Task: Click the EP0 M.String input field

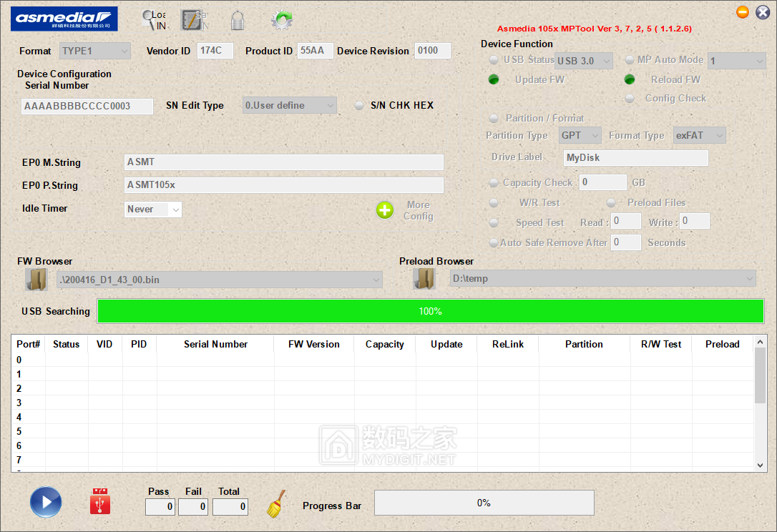Action: [x=283, y=162]
